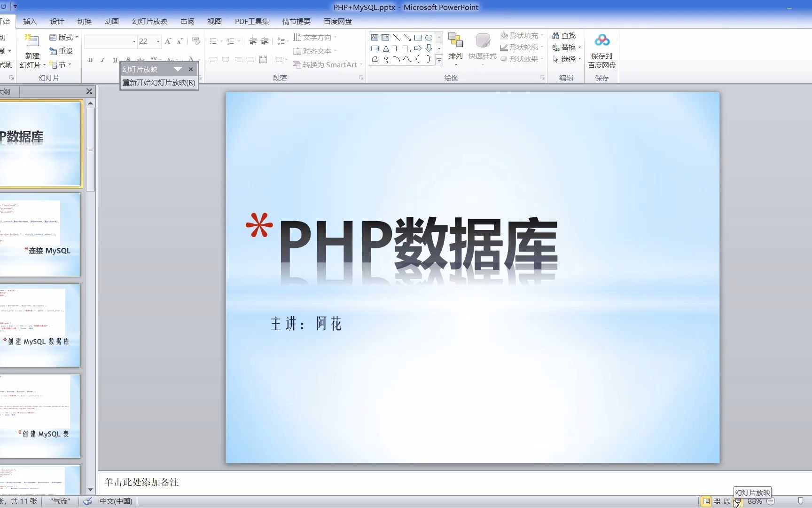812x508 pixels.
Task: Center-align the text
Action: coord(226,60)
